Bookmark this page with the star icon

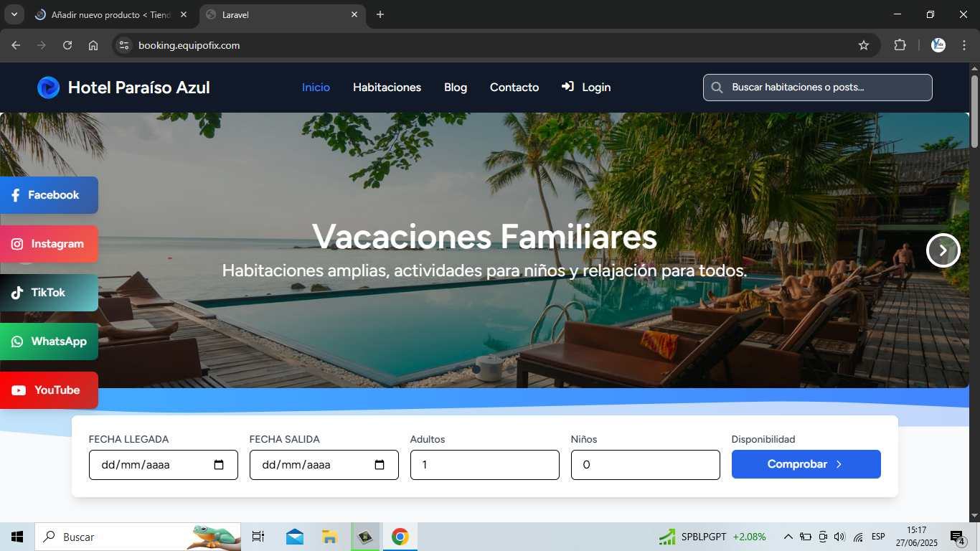864,45
